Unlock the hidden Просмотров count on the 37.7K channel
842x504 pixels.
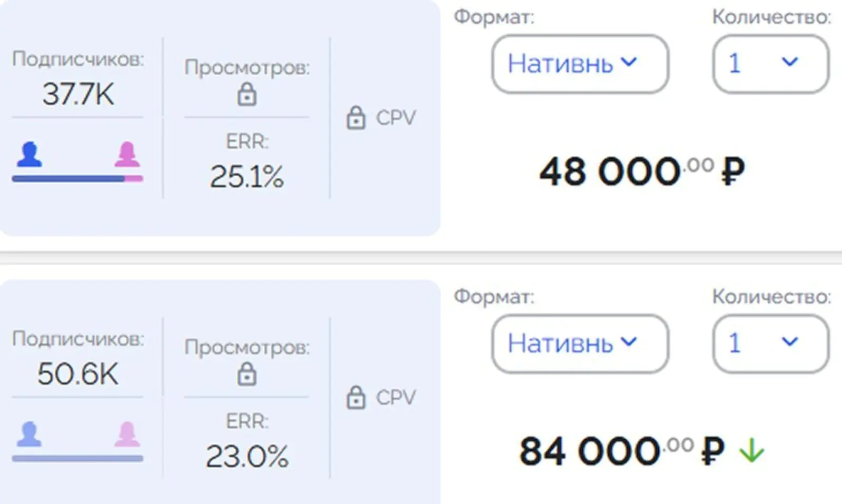click(x=246, y=95)
